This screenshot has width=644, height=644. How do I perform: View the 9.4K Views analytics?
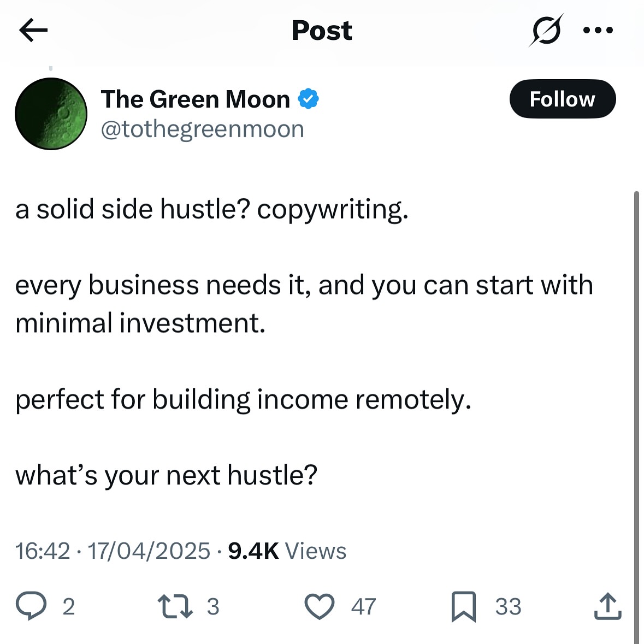[287, 551]
